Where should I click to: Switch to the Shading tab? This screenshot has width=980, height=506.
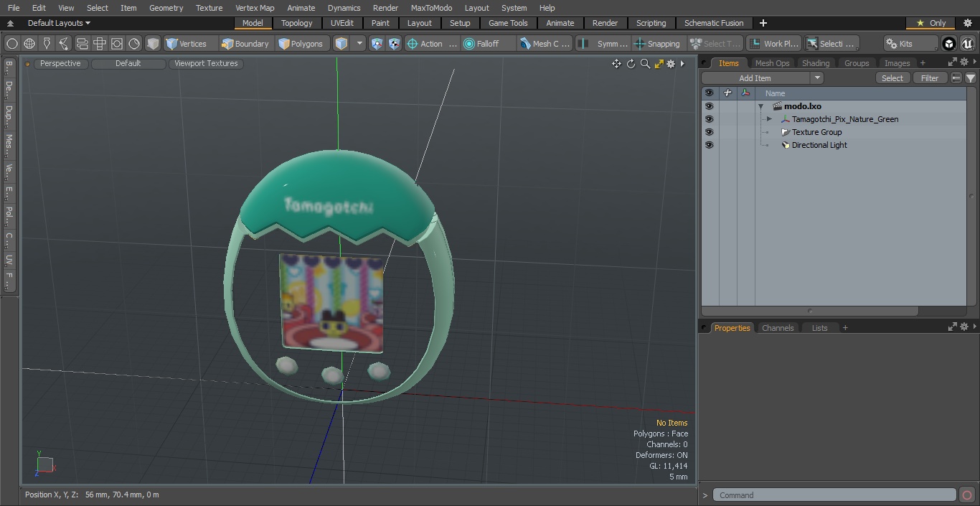point(815,63)
